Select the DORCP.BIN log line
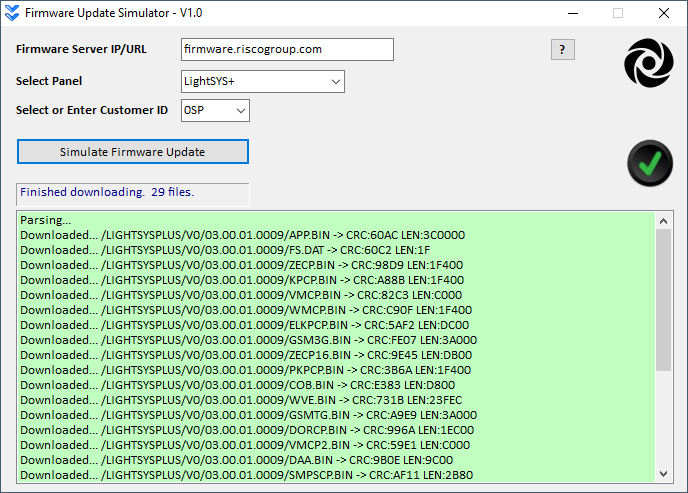 point(247,430)
